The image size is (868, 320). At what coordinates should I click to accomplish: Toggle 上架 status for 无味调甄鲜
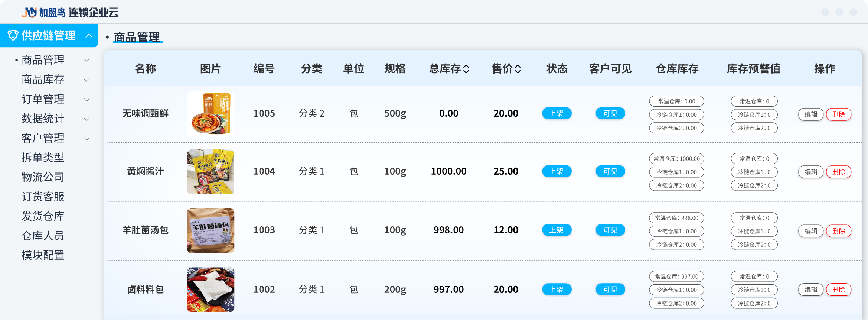coord(557,113)
